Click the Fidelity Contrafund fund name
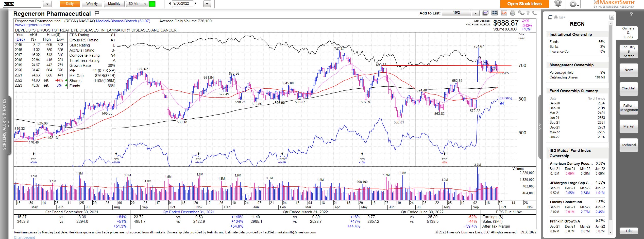This screenshot has width=644, height=239. [x=566, y=202]
